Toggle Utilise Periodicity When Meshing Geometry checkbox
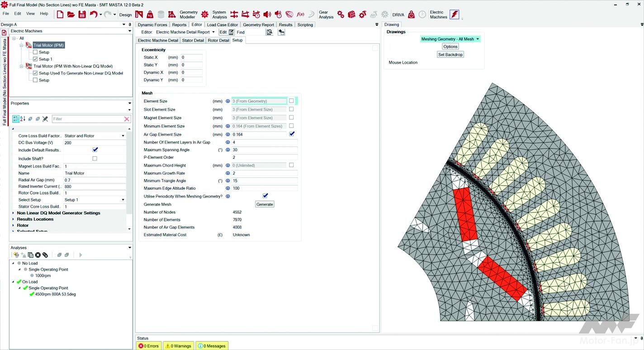 [x=265, y=196]
